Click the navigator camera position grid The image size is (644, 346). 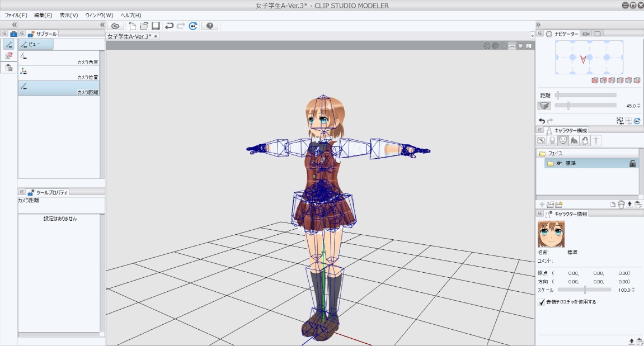(589, 58)
